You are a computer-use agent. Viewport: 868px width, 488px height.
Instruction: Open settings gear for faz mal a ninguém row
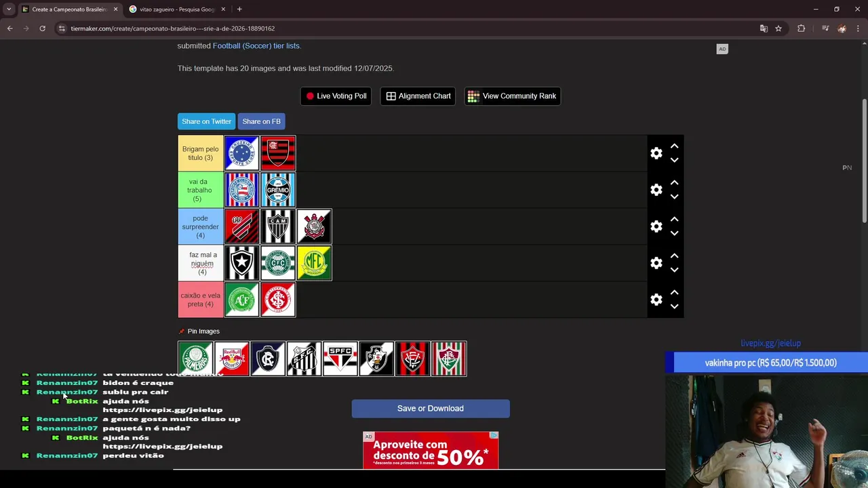point(656,263)
